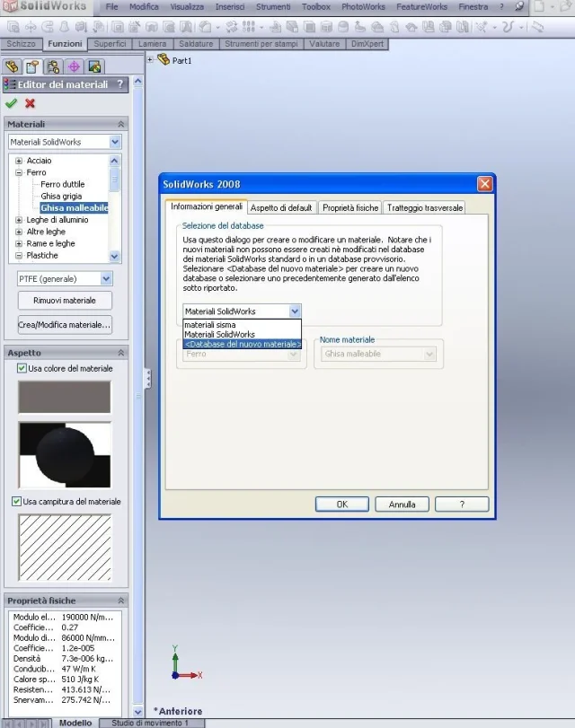Click the Lofted Boss/Base toolbar icon

coord(65,27)
